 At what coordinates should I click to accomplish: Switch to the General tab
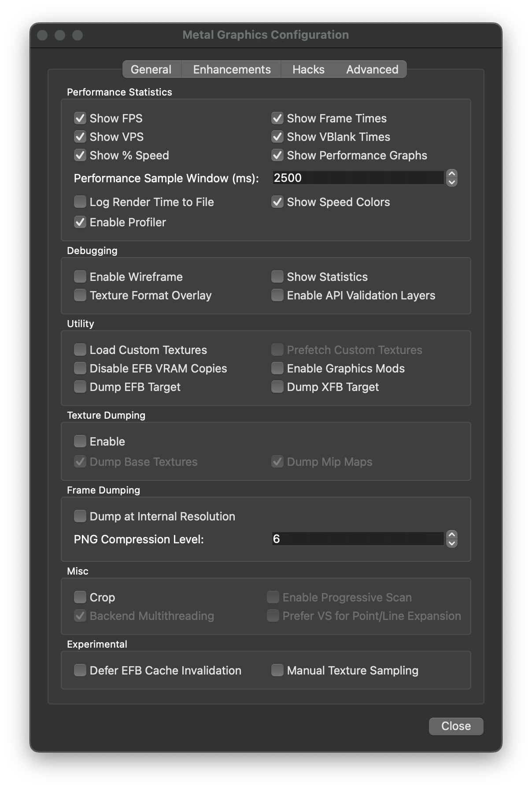[151, 70]
